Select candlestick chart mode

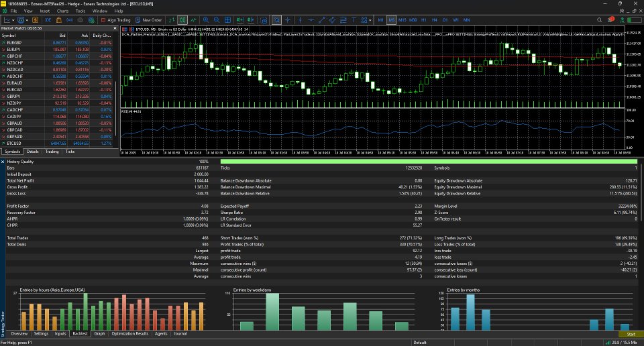tap(182, 19)
